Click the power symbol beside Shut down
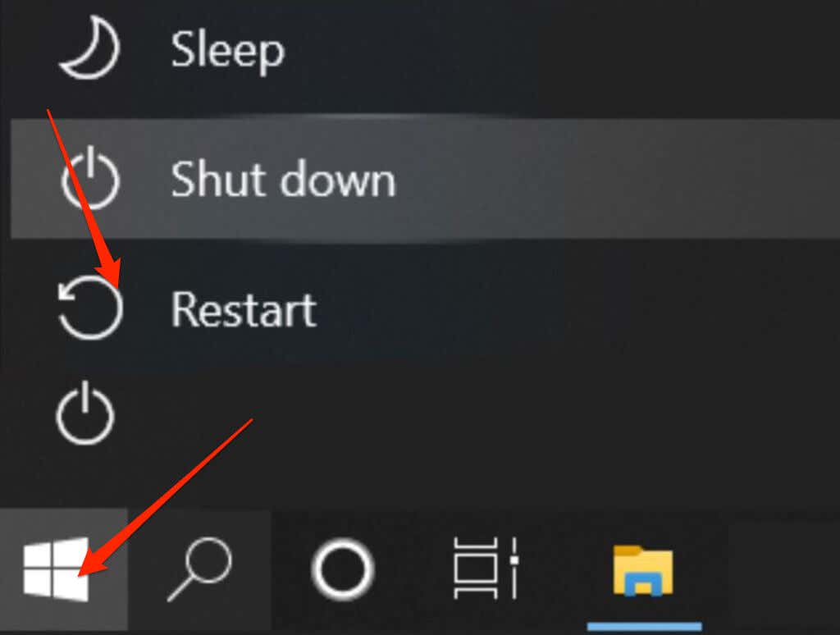The width and height of the screenshot is (840, 635). [90, 177]
